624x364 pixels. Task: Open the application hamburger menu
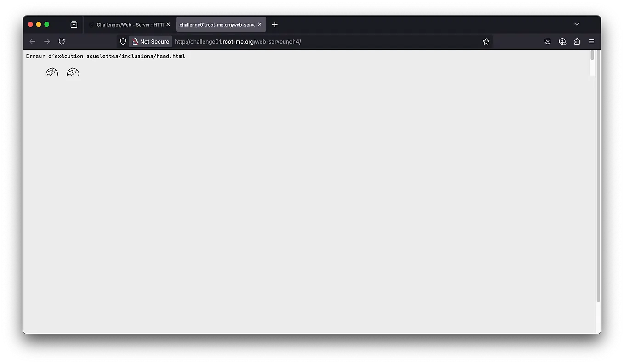coord(591,41)
